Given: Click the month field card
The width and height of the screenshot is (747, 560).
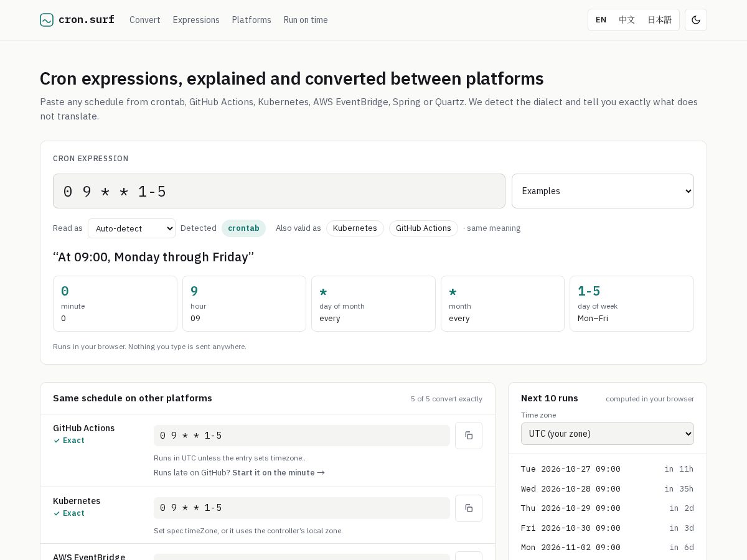Looking at the screenshot, I should click(x=502, y=304).
